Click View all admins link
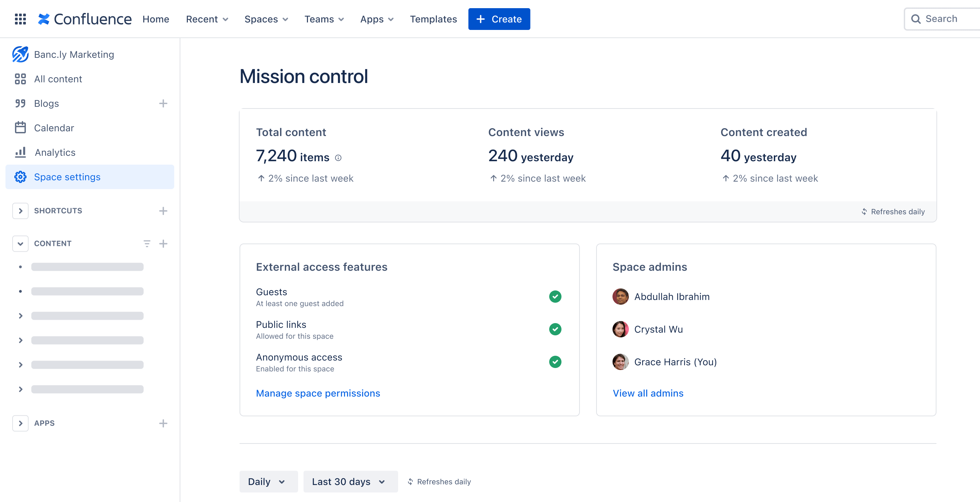Screen dimensions: 980x502 coord(648,392)
